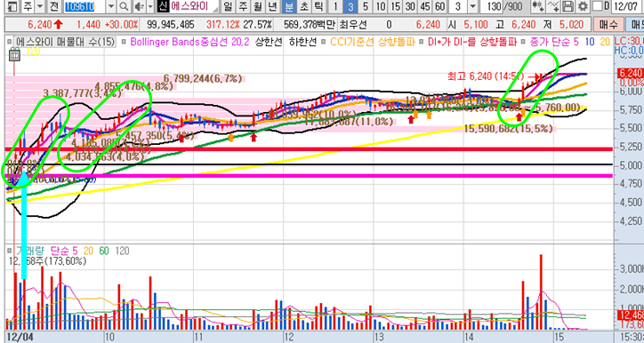Save chart with the floppy disk icon
This screenshot has width=644, height=343.
point(568,6)
